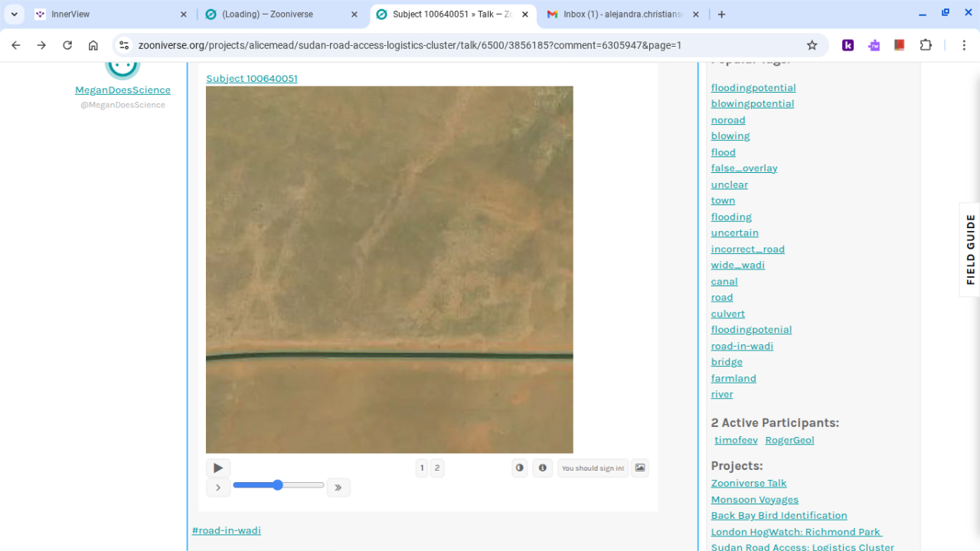Select the road tag in sidebar

[722, 297]
